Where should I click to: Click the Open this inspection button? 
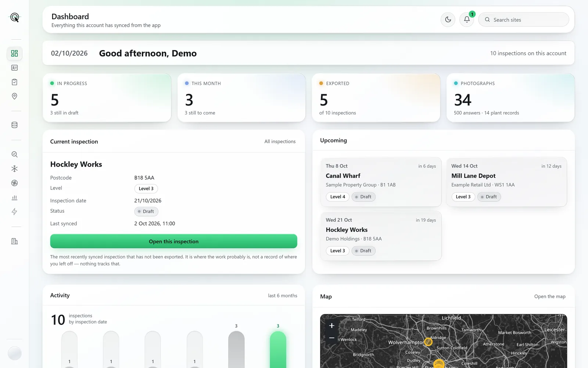pos(173,241)
